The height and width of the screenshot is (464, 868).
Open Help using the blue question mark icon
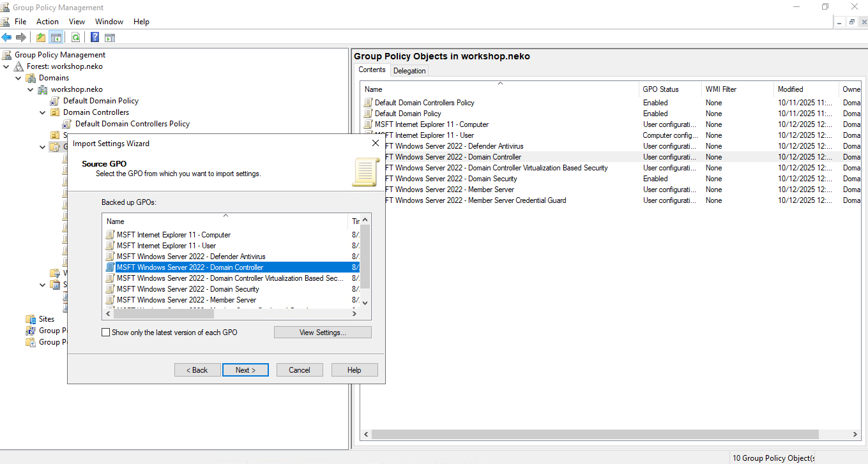click(94, 37)
